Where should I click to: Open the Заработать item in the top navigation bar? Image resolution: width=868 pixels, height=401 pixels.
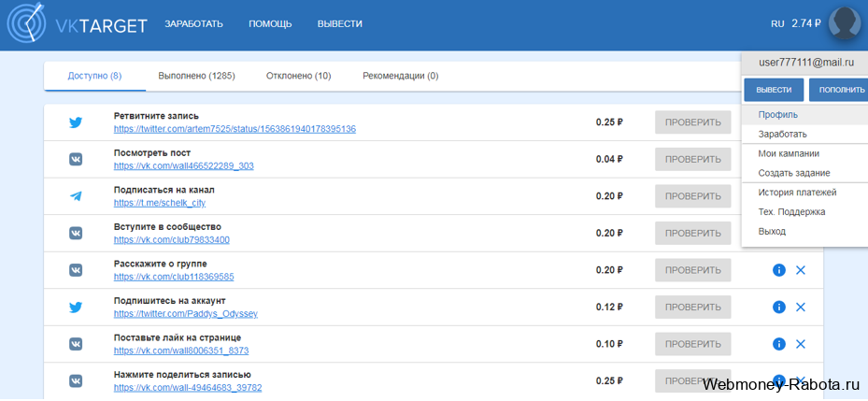[193, 23]
